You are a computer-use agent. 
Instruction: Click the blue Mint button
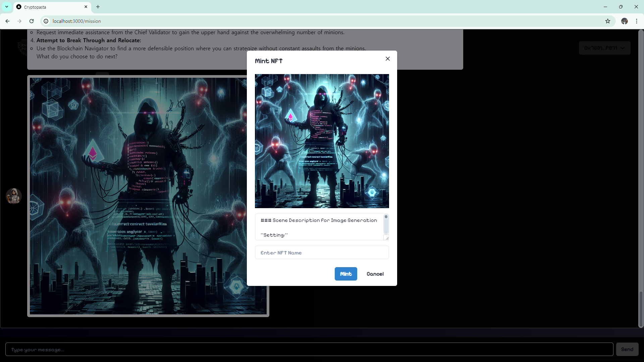(x=345, y=274)
